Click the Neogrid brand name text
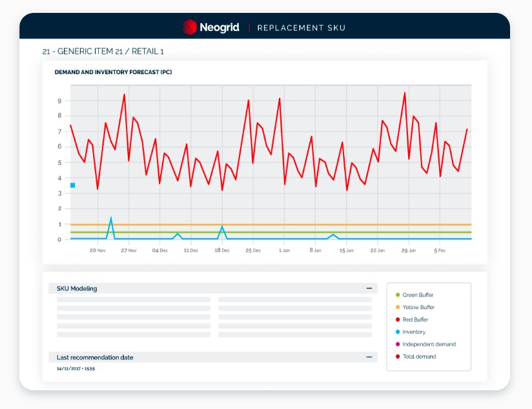The image size is (532, 409). (x=220, y=28)
